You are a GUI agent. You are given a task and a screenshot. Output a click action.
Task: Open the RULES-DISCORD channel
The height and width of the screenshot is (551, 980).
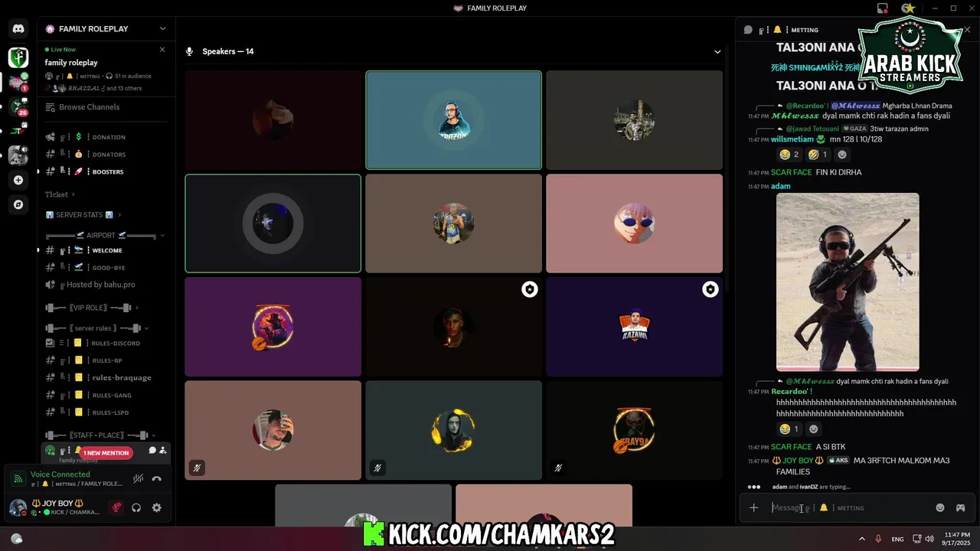106,343
